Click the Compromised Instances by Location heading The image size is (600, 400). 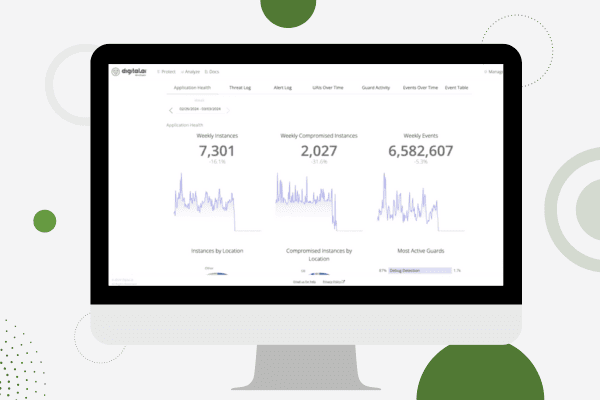point(319,255)
